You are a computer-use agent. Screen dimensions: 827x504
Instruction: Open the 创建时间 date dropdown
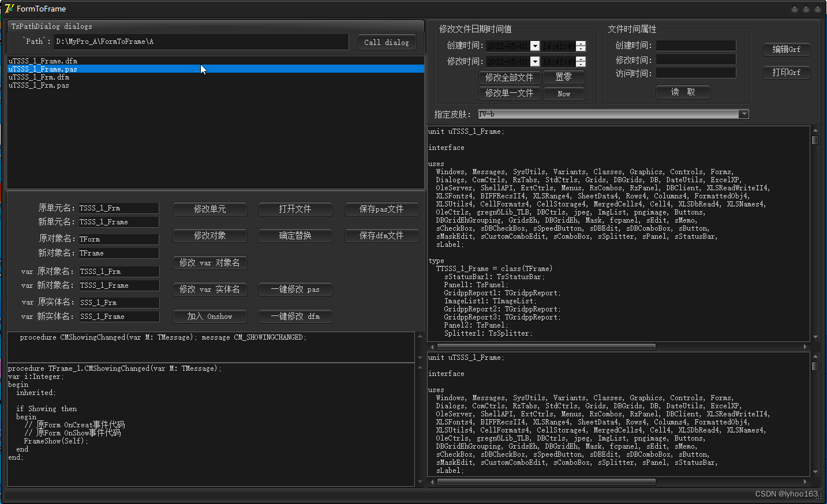(535, 46)
